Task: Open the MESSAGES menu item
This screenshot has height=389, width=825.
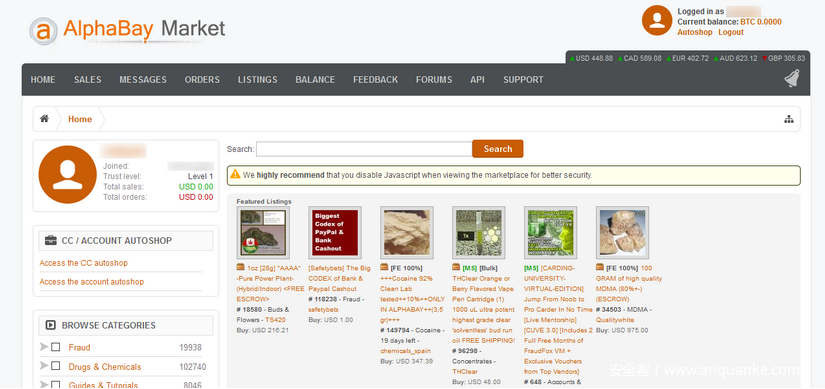Action: (143, 79)
